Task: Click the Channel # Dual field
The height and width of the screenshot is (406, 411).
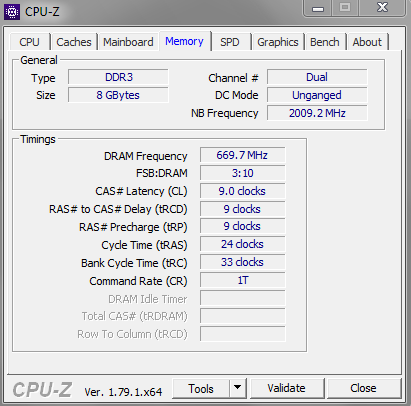Action: pyautogui.click(x=317, y=77)
